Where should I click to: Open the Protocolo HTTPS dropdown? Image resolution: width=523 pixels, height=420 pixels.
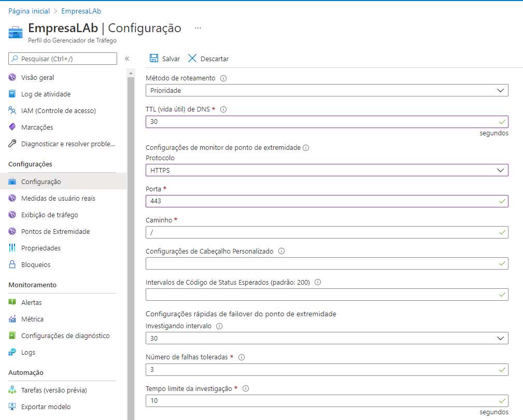327,170
